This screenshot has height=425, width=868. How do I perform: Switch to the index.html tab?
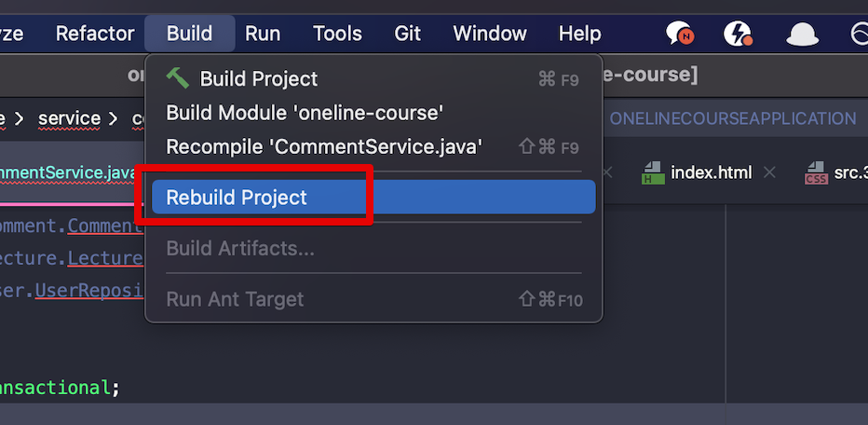click(x=711, y=172)
